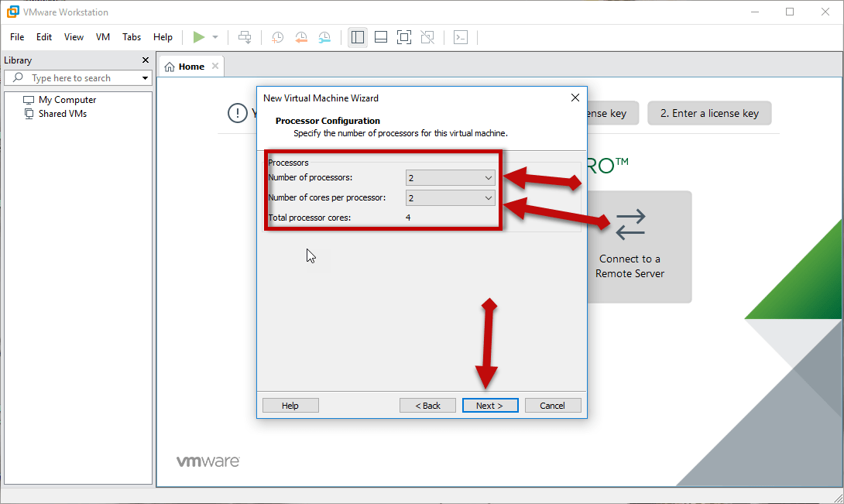Open the library search filter dropdown arrow

(x=145, y=78)
